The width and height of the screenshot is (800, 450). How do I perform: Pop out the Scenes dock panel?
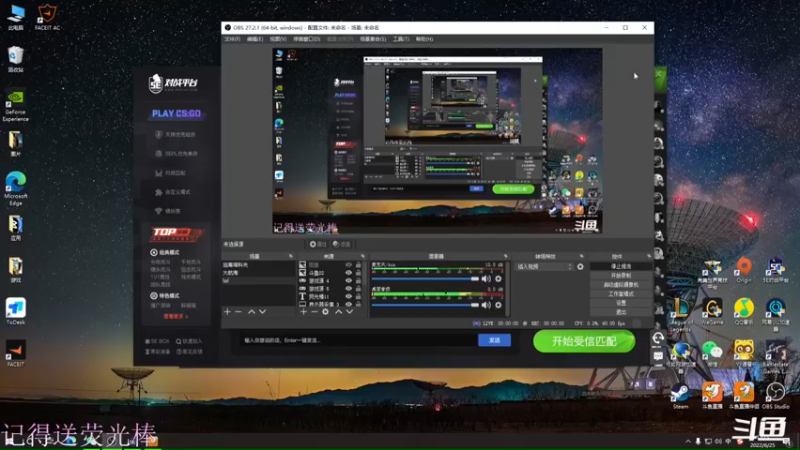pyautogui.click(x=291, y=256)
